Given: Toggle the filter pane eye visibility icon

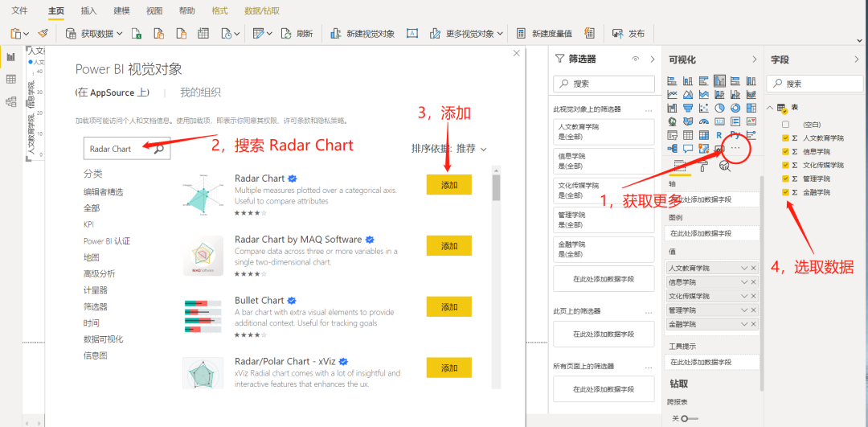Looking at the screenshot, I should point(636,59).
